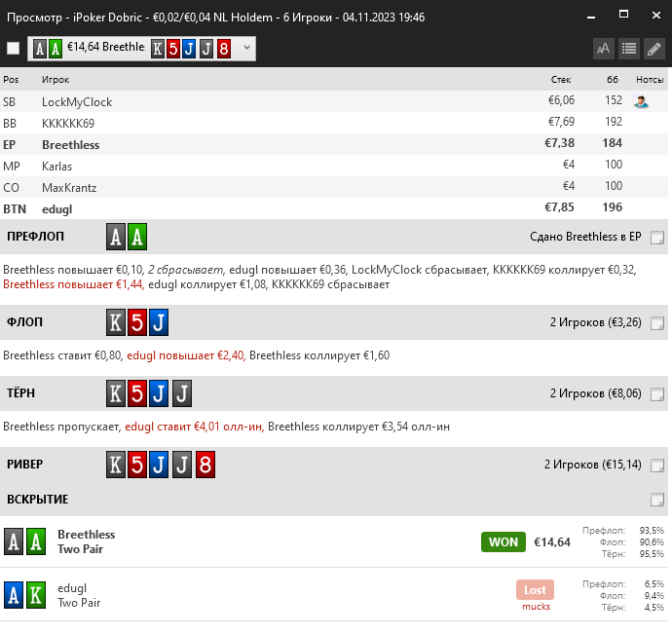
Task: Click the gray ace card in ПРЕФЛОП row
Action: [116, 237]
